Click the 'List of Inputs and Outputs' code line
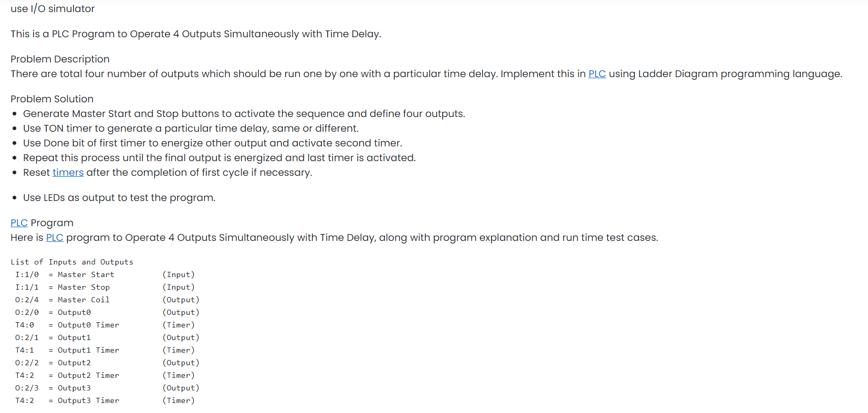 click(x=72, y=262)
